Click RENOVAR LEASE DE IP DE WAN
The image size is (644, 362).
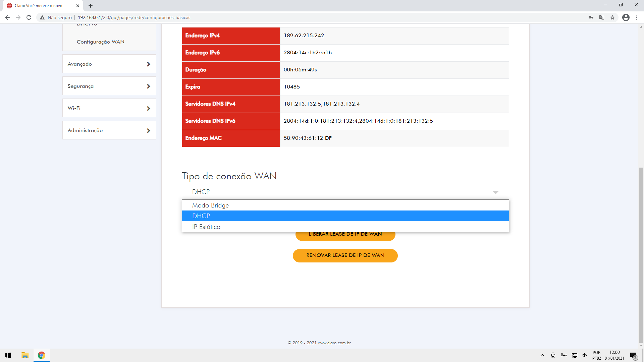[x=345, y=255]
